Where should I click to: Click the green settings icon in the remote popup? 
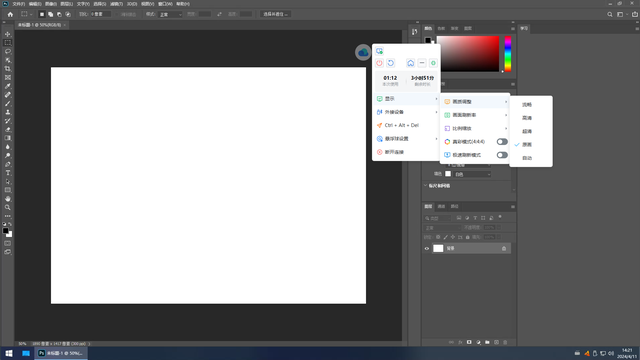(x=433, y=63)
